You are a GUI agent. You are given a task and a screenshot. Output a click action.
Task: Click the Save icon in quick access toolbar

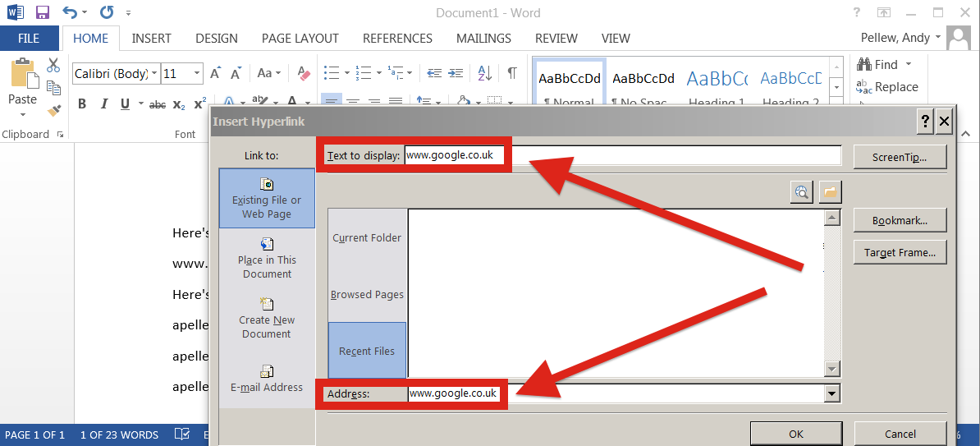[43, 11]
